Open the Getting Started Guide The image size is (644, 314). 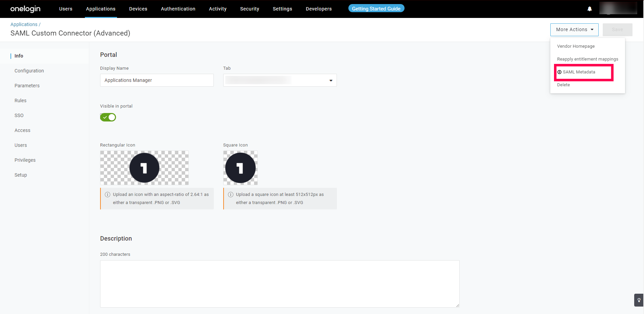[376, 9]
